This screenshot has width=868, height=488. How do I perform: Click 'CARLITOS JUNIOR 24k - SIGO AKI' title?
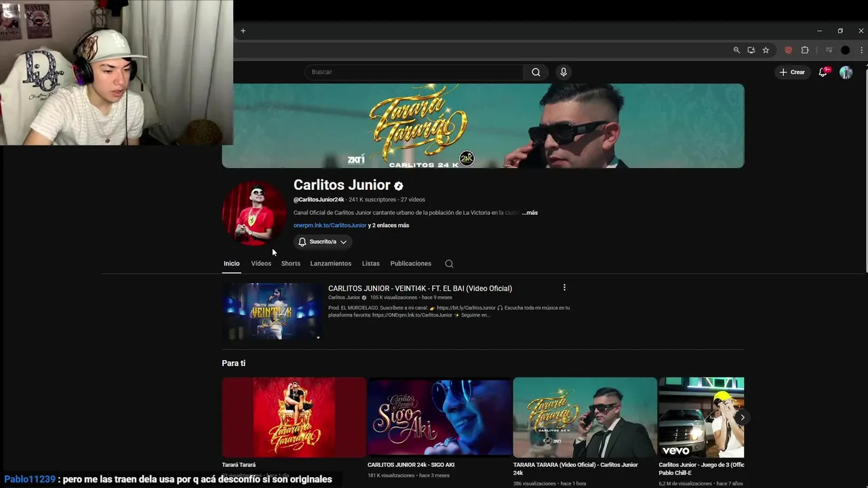(411, 465)
